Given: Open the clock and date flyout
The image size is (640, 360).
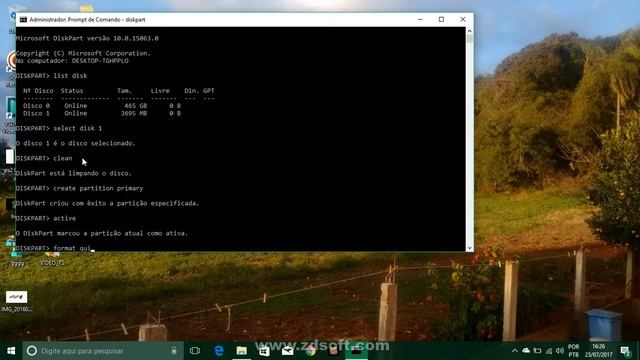Looking at the screenshot, I should pyautogui.click(x=599, y=351).
